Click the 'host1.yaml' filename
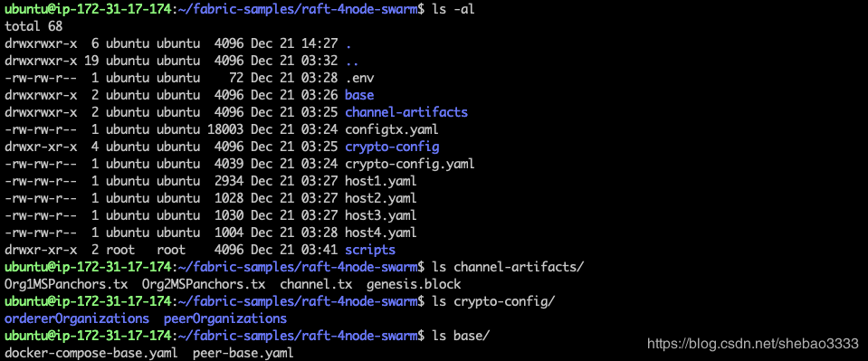The image size is (868, 361). point(381,181)
